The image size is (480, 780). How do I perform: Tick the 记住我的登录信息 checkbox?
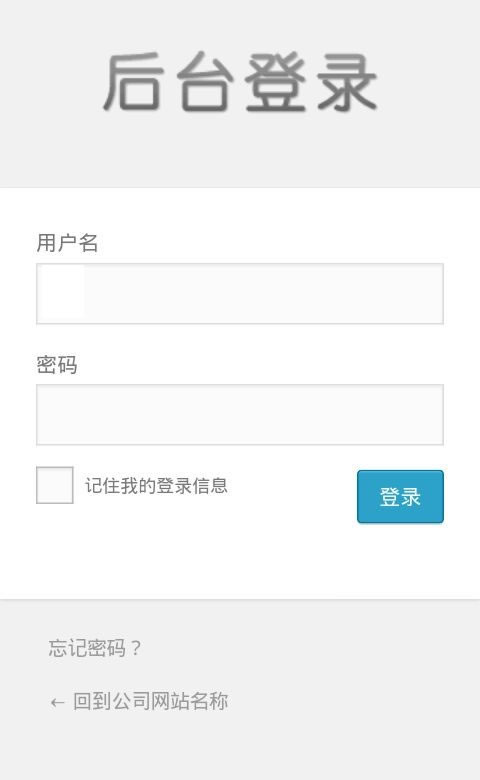pyautogui.click(x=55, y=485)
